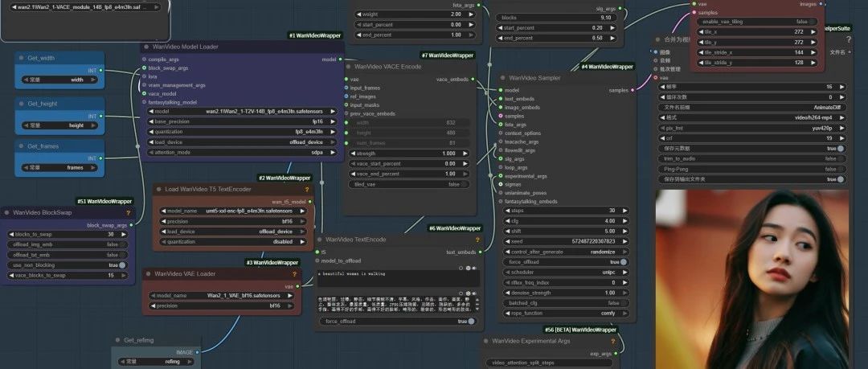This screenshot has width=868, height=369.
Task: Increase crf value with right arrow
Action: pos(841,138)
